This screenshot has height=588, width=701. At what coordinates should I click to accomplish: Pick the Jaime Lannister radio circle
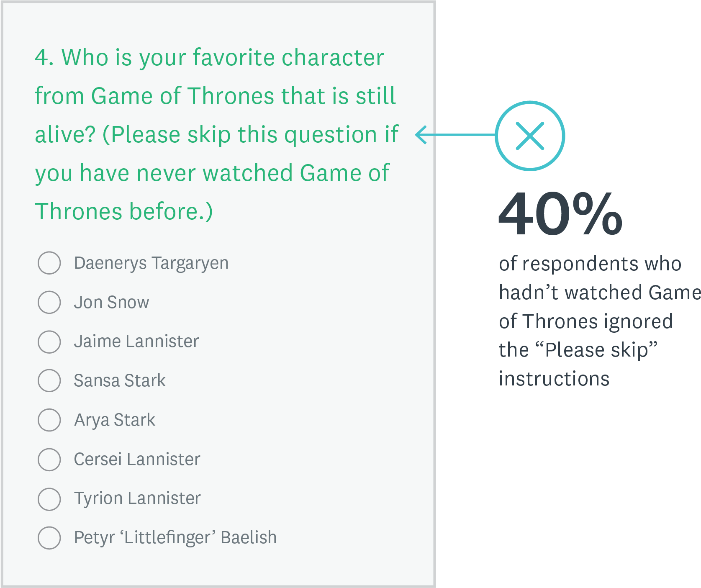click(x=49, y=342)
